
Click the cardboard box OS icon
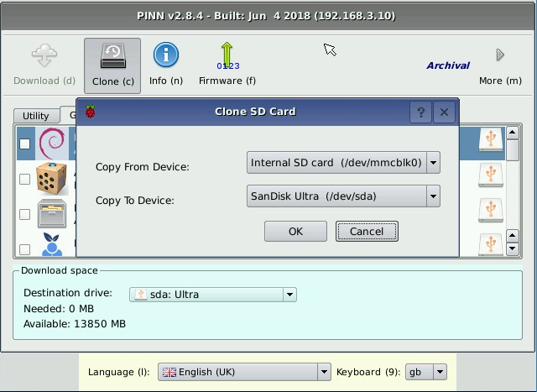[51, 179]
